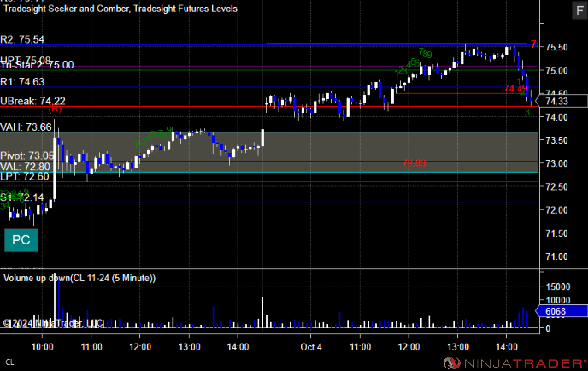Click the UBreak: 74.22 level label
Viewport: 588px width, 371px height.
pyautogui.click(x=32, y=101)
